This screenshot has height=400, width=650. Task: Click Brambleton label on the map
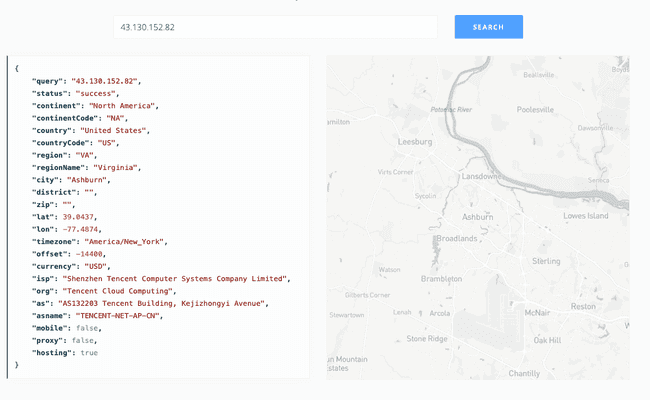click(x=441, y=279)
